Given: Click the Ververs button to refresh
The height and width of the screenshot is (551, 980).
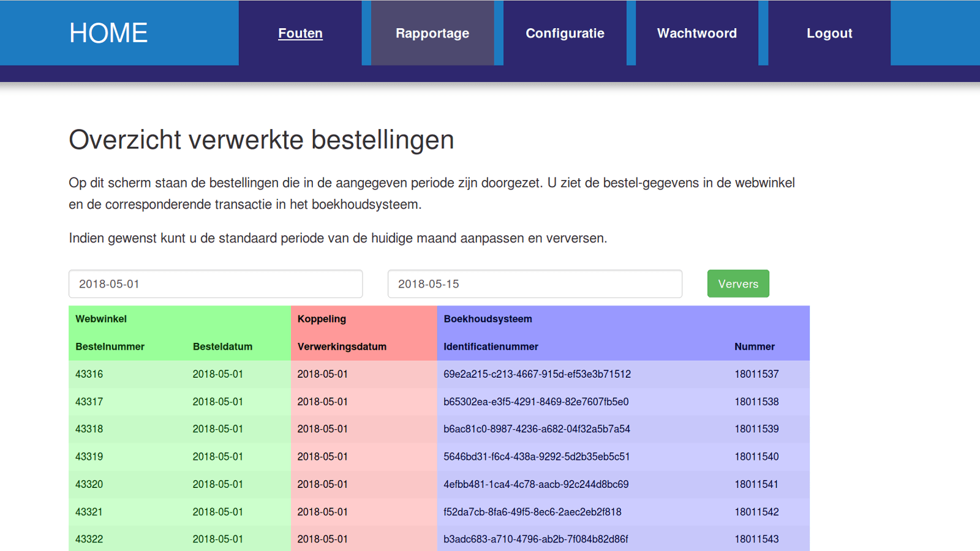Looking at the screenshot, I should click(738, 283).
